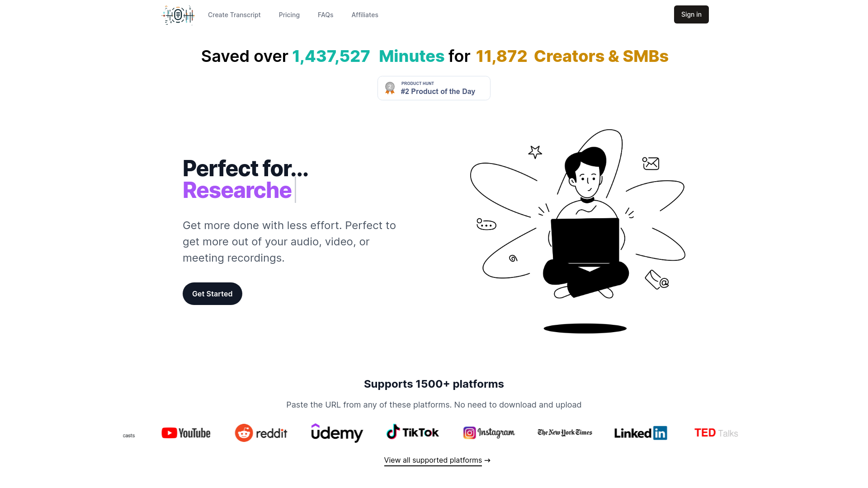Click the YouTube platform logo
Viewport: 868px width, 488px height.
point(186,433)
